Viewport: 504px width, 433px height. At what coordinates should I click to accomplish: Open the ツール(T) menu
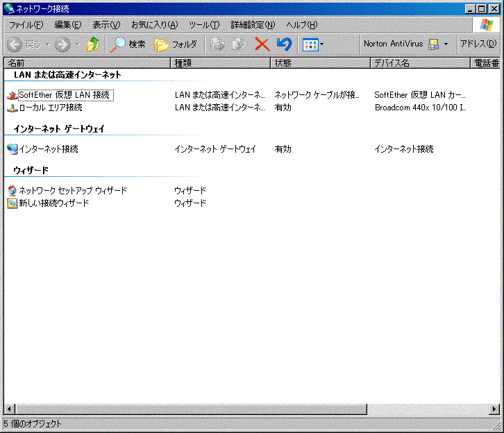(x=205, y=25)
